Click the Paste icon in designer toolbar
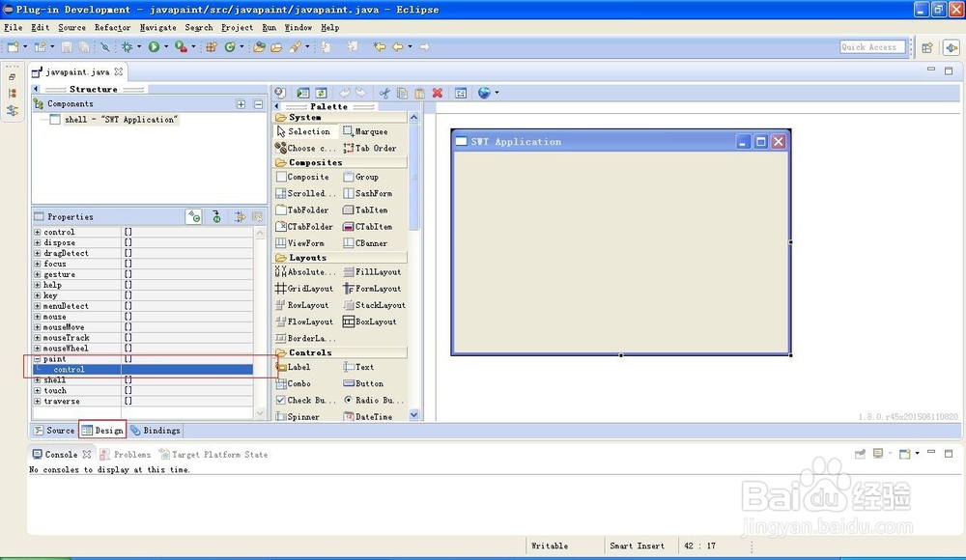The image size is (966, 560). [419, 93]
